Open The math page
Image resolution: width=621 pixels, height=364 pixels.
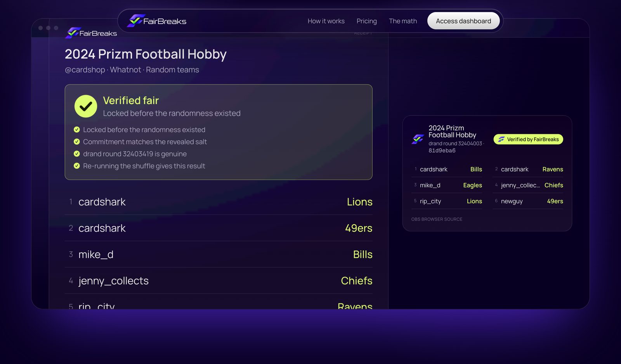click(403, 21)
